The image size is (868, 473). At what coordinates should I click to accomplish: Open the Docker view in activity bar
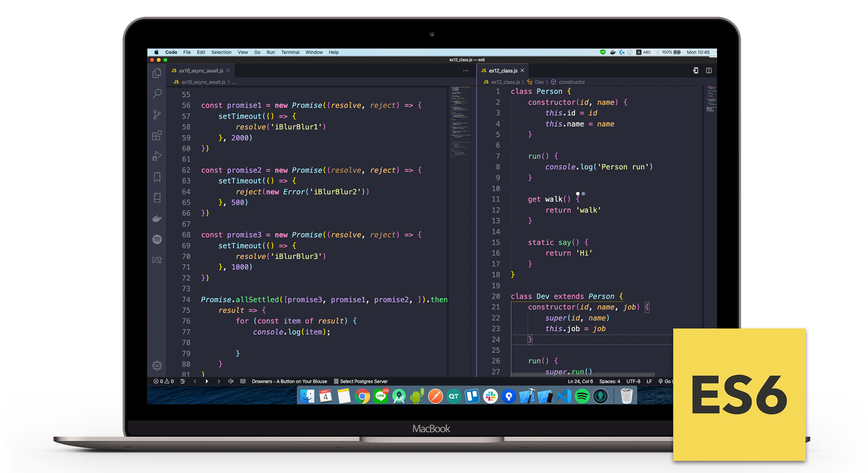click(157, 218)
